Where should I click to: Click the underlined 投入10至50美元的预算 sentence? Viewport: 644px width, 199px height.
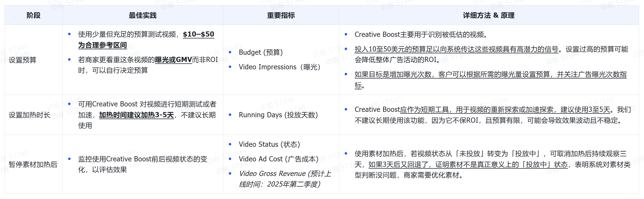pos(456,49)
